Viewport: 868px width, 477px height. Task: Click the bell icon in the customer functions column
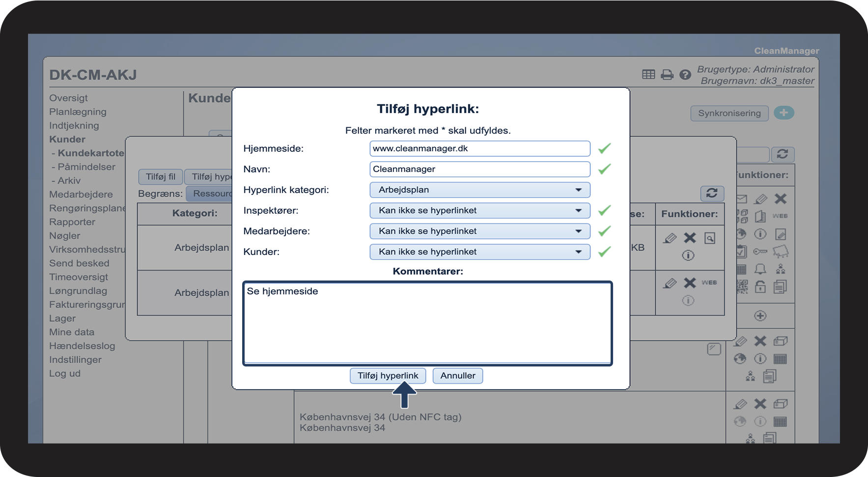click(x=760, y=269)
